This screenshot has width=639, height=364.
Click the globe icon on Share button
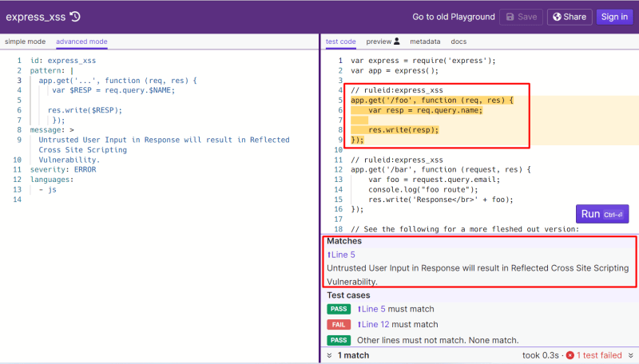557,17
